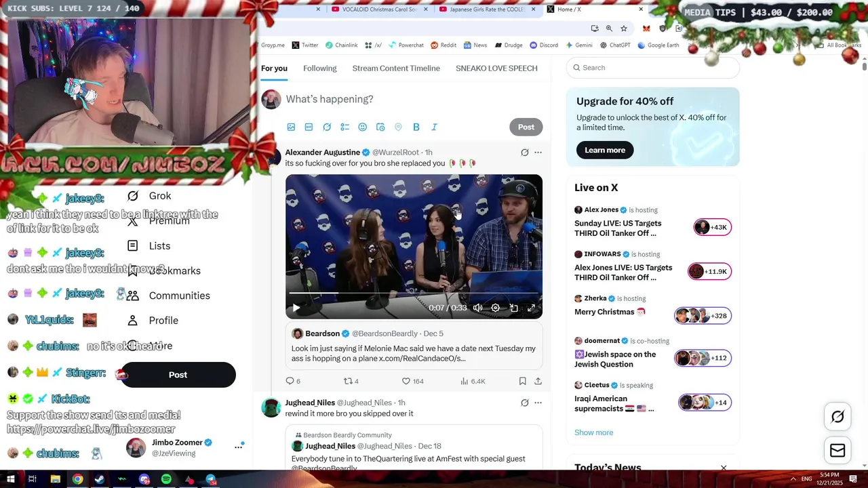The image size is (868, 488).
Task: Open the SNEAKO LOVE SPEECH tab
Action: (496, 68)
